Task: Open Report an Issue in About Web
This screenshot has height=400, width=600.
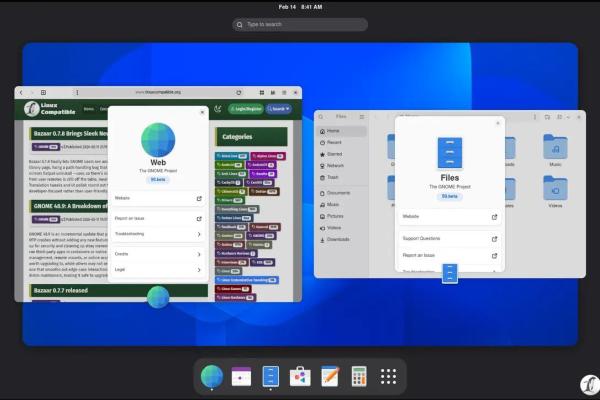Action: 158,219
